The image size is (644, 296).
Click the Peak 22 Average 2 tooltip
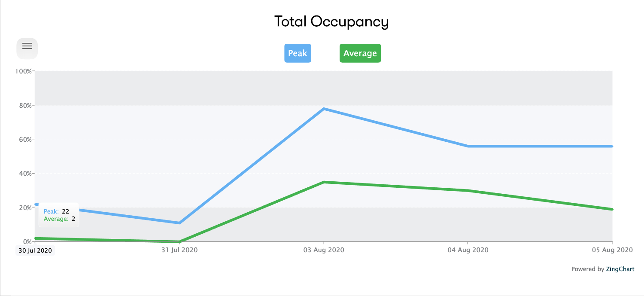coord(59,215)
